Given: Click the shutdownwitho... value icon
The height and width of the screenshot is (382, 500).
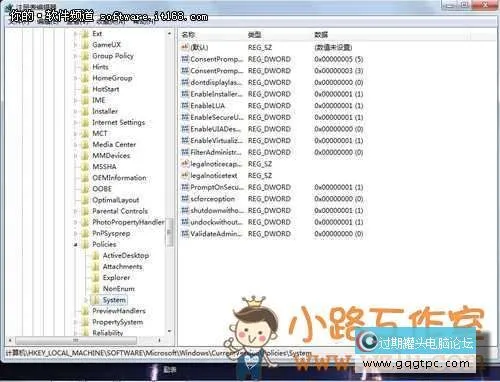Looking at the screenshot, I should pyautogui.click(x=185, y=211).
